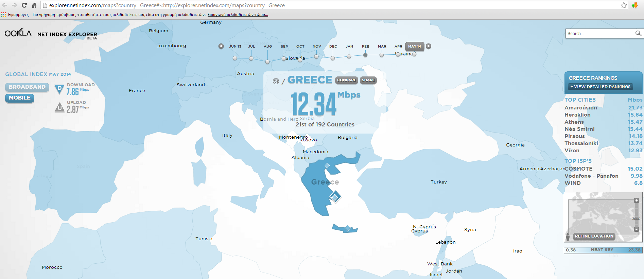The height and width of the screenshot is (279, 644).
Task: Zoom out with minimap minus button
Action: pos(637,229)
